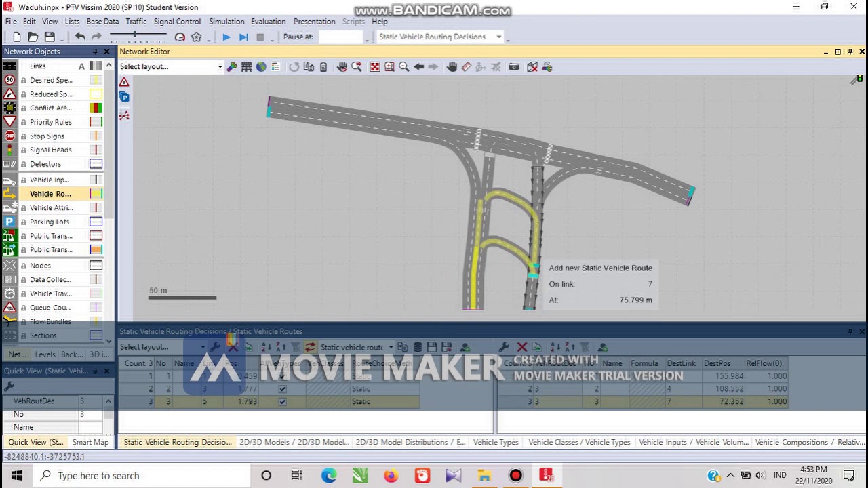The height and width of the screenshot is (488, 868).
Task: Select Stop Signs in Network Objects
Action: tap(47, 136)
